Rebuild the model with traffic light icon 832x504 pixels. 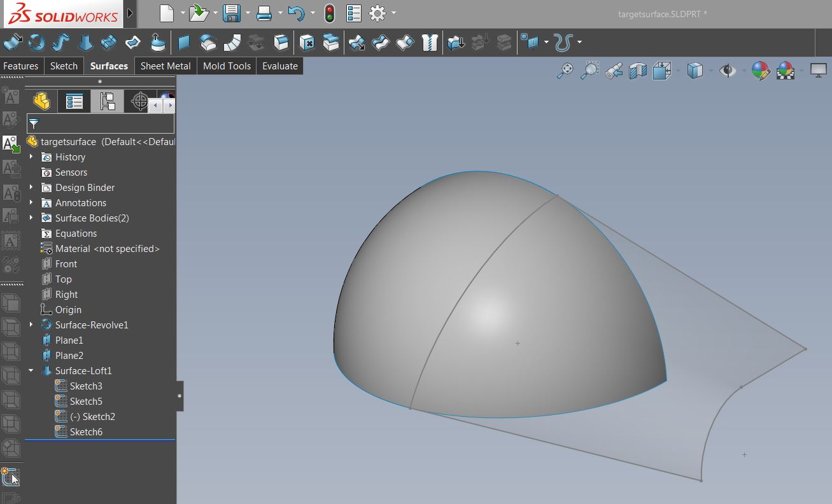330,13
